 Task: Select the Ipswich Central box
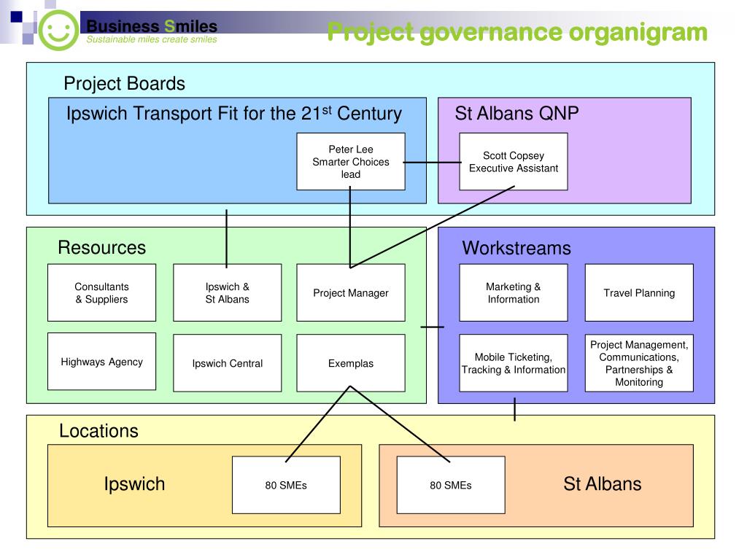[x=228, y=363]
